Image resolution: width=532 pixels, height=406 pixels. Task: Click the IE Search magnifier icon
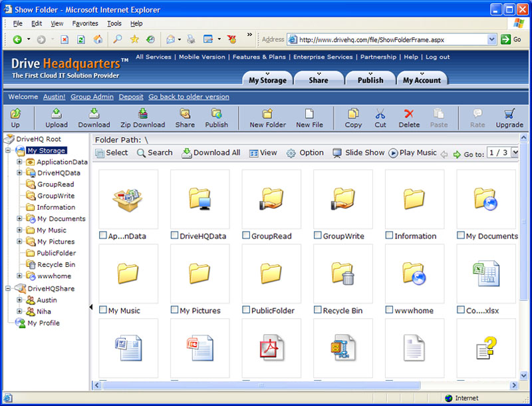pyautogui.click(x=118, y=39)
